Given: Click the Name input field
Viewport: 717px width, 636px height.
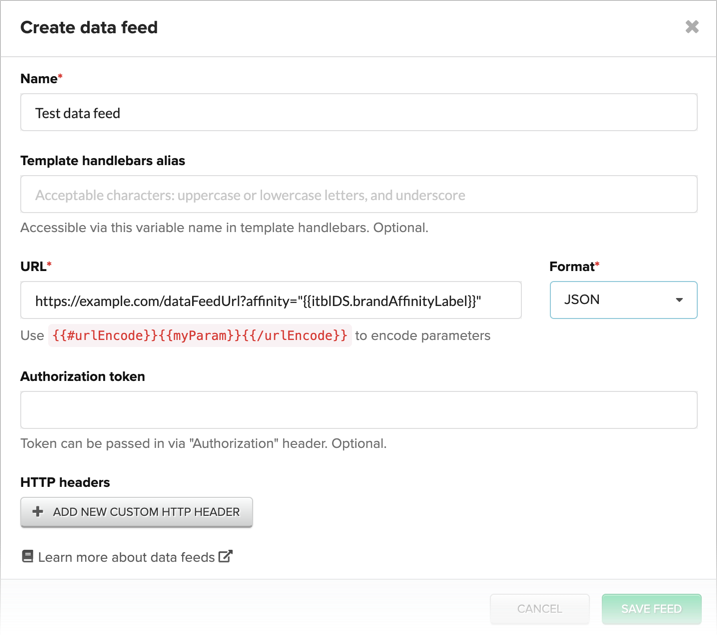Looking at the screenshot, I should [x=358, y=112].
